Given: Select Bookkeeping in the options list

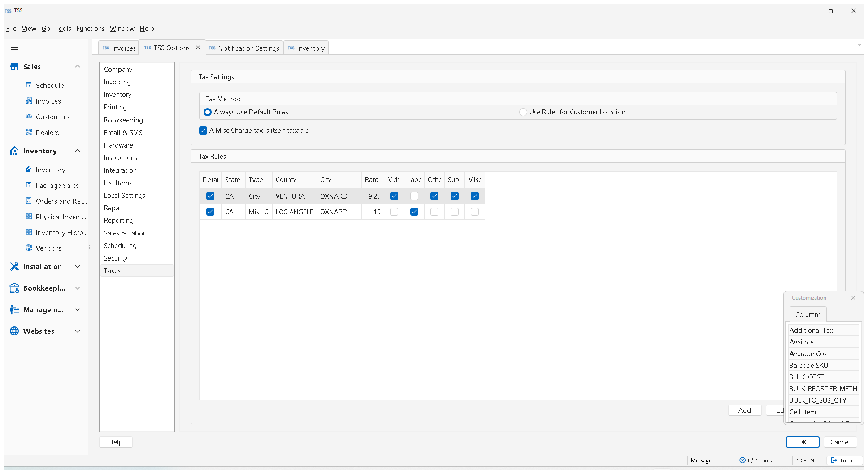Looking at the screenshot, I should 123,120.
